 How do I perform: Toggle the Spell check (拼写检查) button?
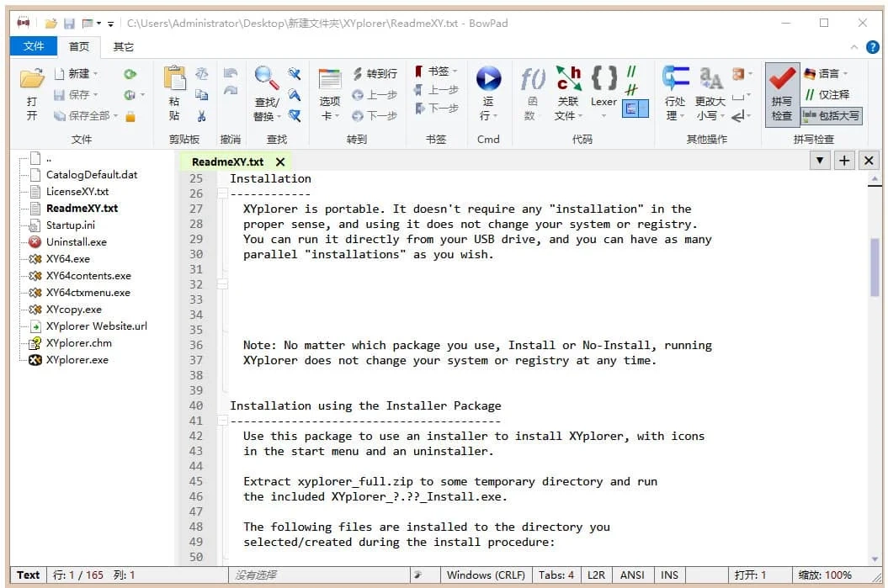point(782,93)
